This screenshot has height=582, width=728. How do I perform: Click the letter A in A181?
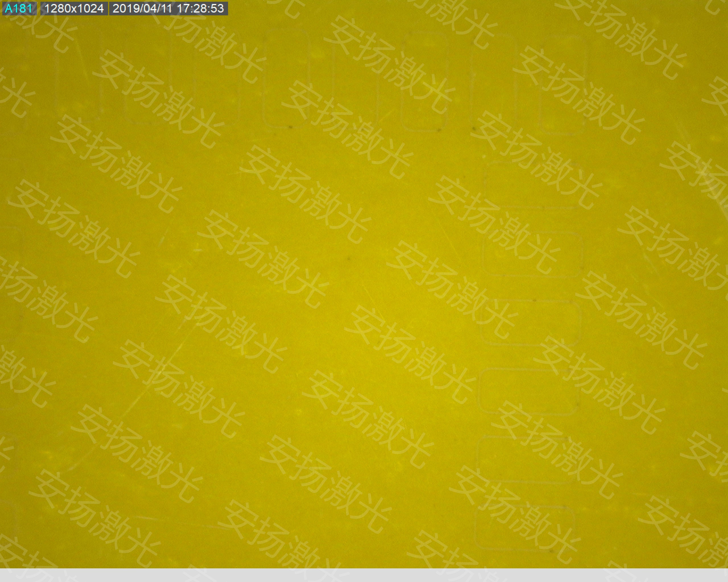pos(9,9)
